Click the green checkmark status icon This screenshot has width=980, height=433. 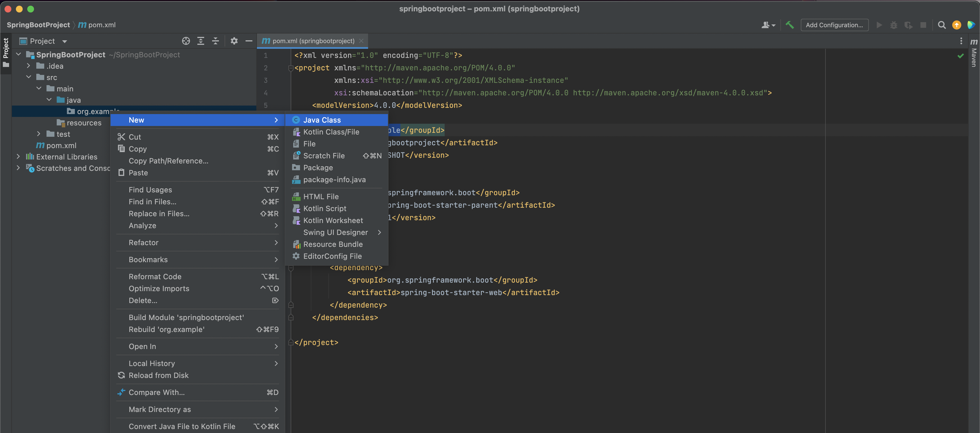click(x=959, y=56)
